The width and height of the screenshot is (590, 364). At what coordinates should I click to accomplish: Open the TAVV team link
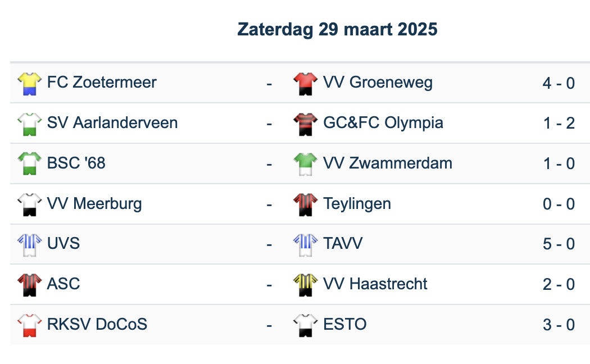tap(343, 244)
